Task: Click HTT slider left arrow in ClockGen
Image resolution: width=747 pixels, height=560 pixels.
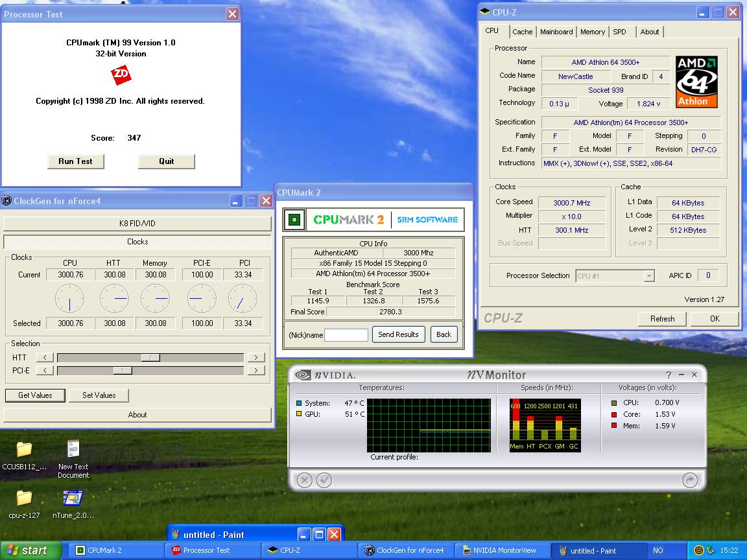Action: pos(45,357)
